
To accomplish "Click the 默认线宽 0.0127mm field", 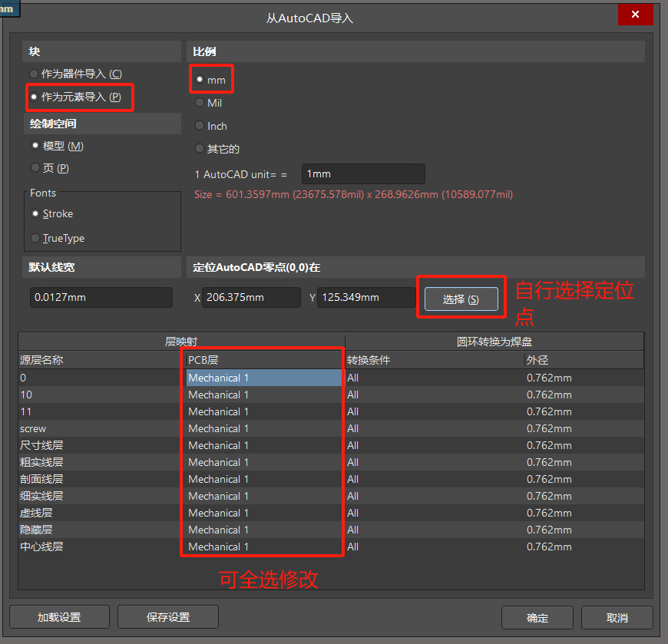I will coord(101,297).
